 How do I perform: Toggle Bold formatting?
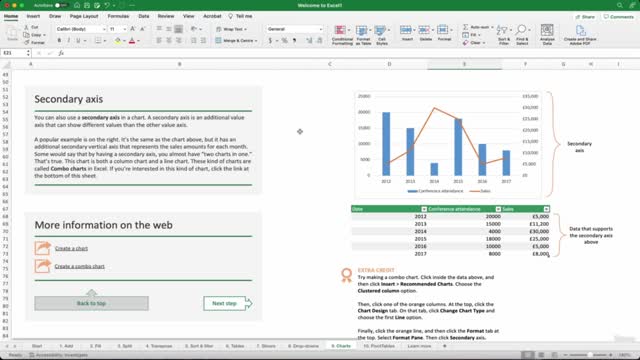pyautogui.click(x=59, y=41)
